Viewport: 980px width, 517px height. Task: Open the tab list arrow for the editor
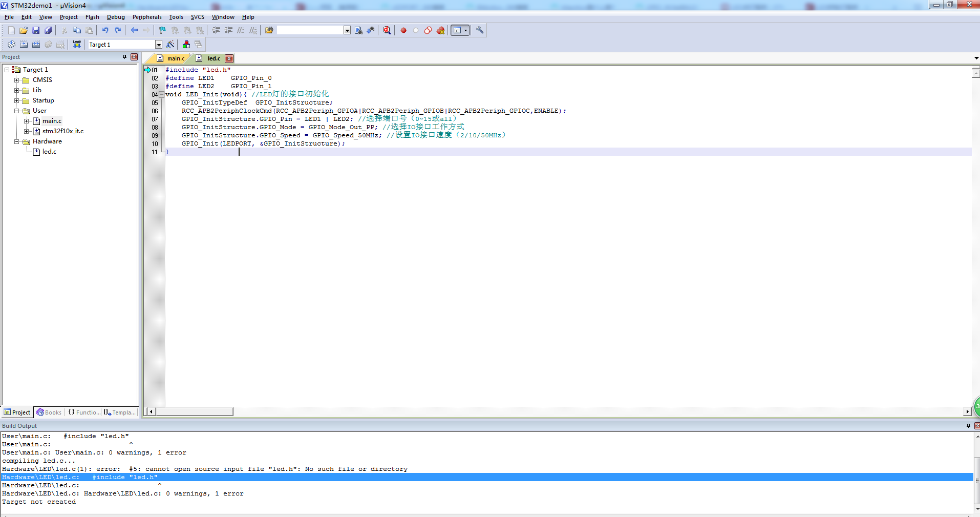976,58
